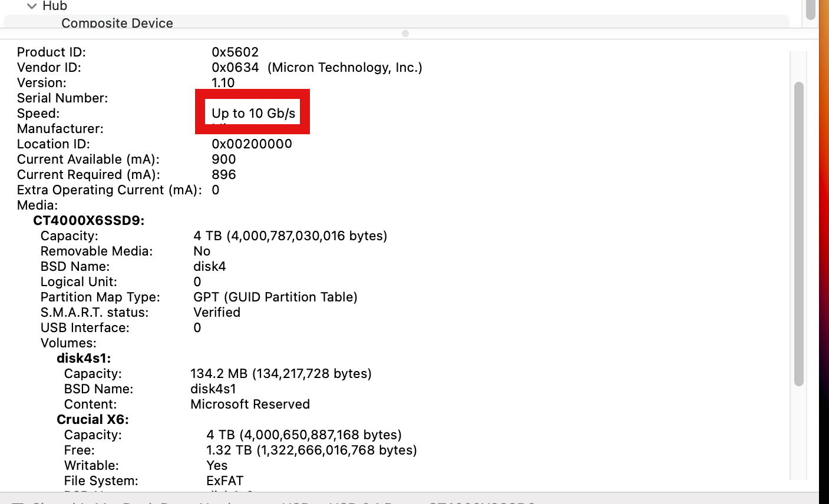Select the Micron Technology vendor ID value
This screenshot has width=829, height=504.
click(317, 68)
